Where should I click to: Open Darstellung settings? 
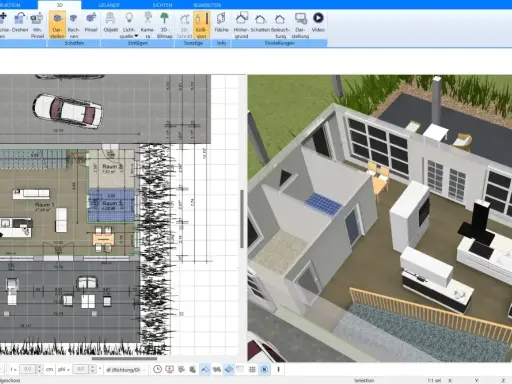(300, 25)
